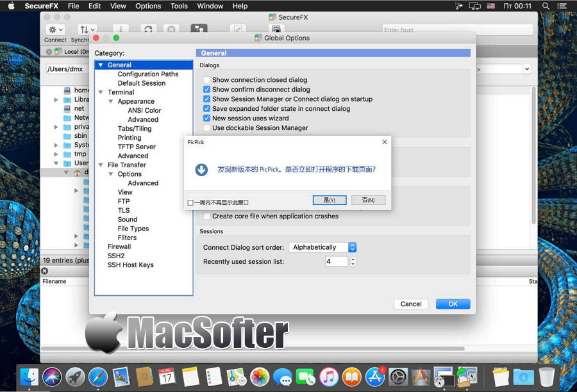The height and width of the screenshot is (392, 577).
Task: Tick the PicPick don't-show-for-a-week checkbox
Action: tap(190, 202)
